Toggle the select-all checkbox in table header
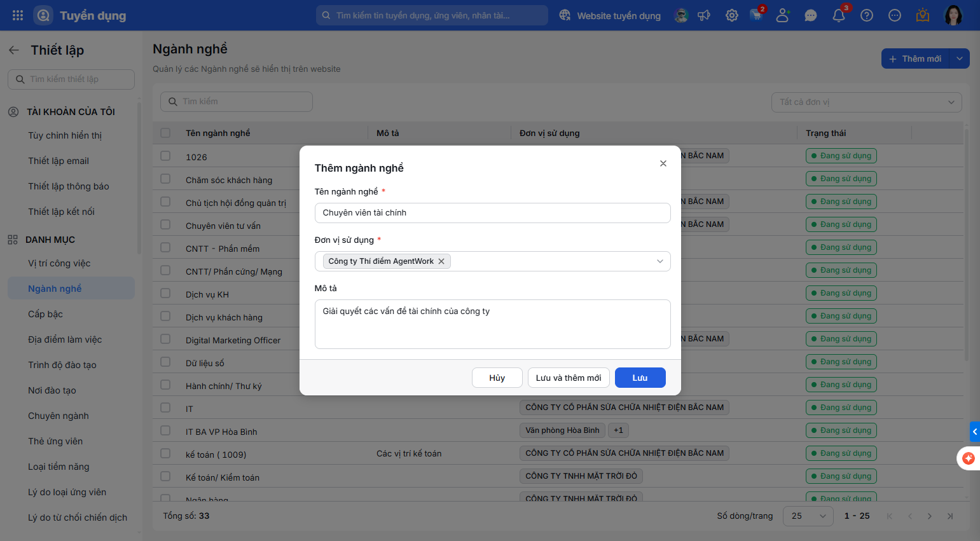The image size is (980, 541). 165,133
